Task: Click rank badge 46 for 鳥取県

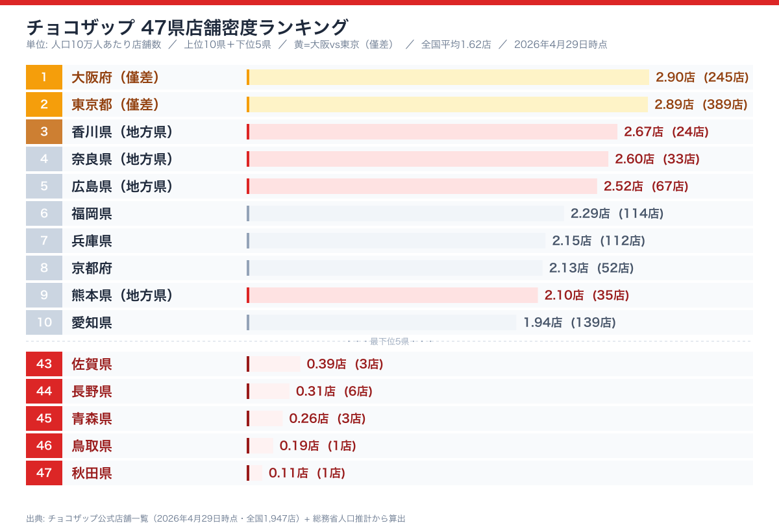Action: 44,446
